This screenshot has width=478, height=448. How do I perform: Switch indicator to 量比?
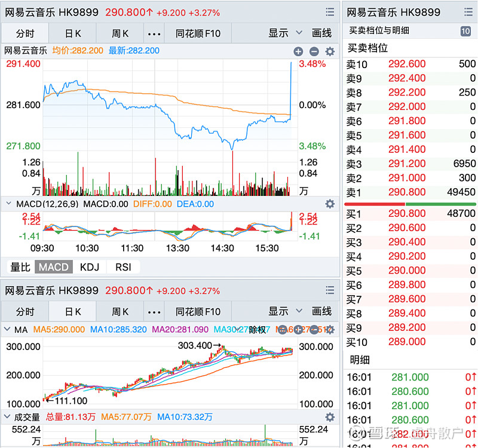pos(20,267)
